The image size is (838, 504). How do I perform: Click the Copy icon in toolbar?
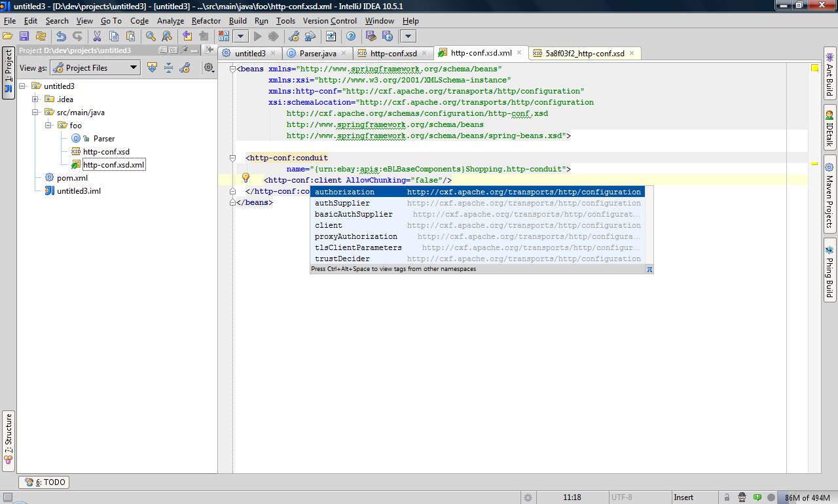point(114,37)
